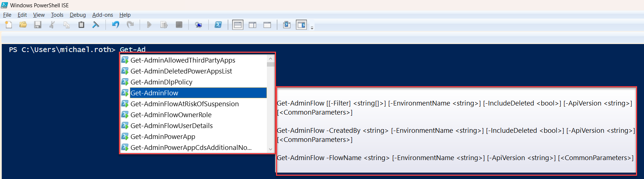The image size is (644, 179).
Task: Show script pane on the right icon
Action: 252,25
